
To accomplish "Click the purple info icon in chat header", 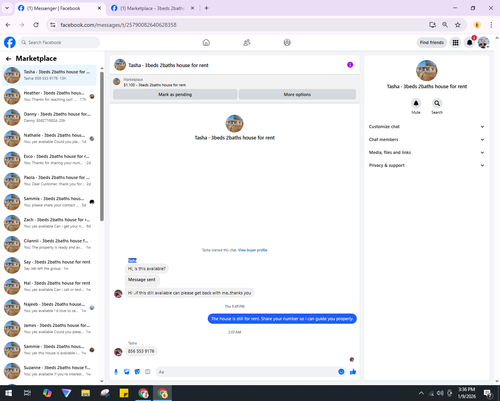I will [x=350, y=65].
